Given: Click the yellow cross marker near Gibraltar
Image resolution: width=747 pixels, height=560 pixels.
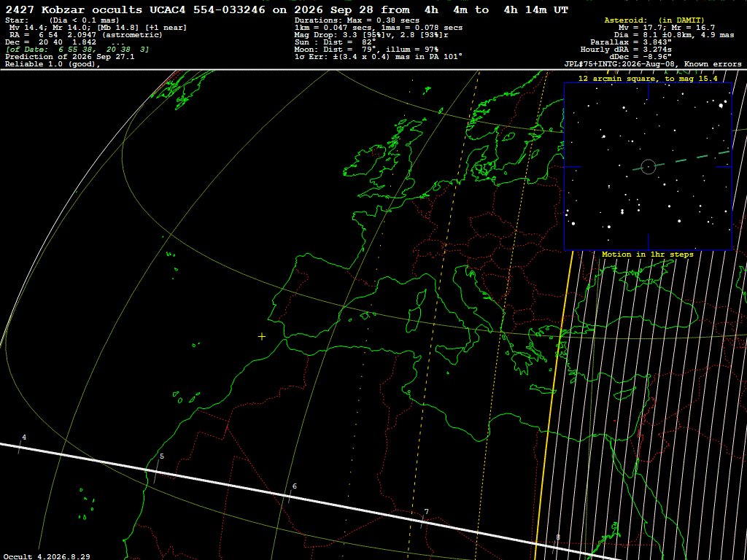Looking at the screenshot, I should point(262,337).
